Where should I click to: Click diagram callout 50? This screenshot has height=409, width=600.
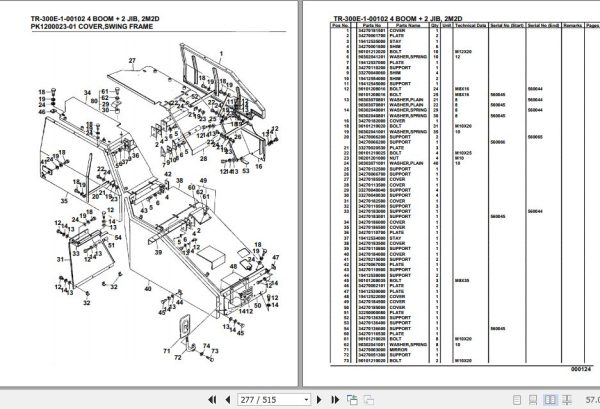[258, 305]
